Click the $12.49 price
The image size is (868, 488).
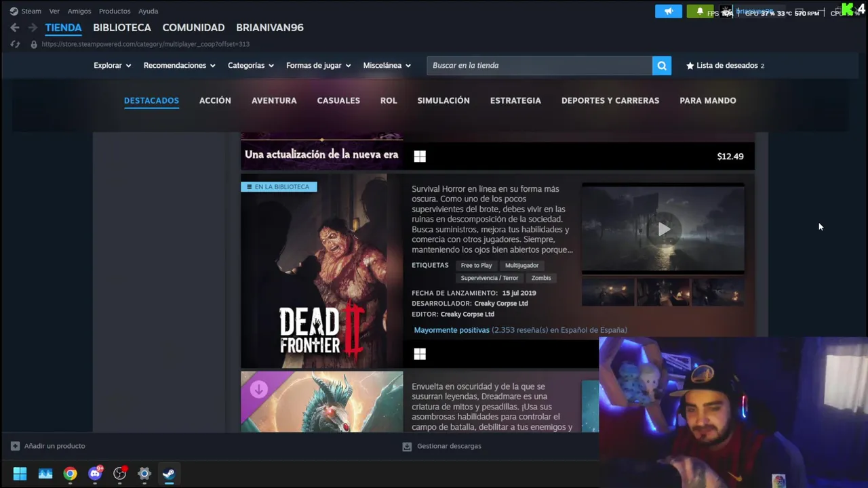(x=730, y=157)
